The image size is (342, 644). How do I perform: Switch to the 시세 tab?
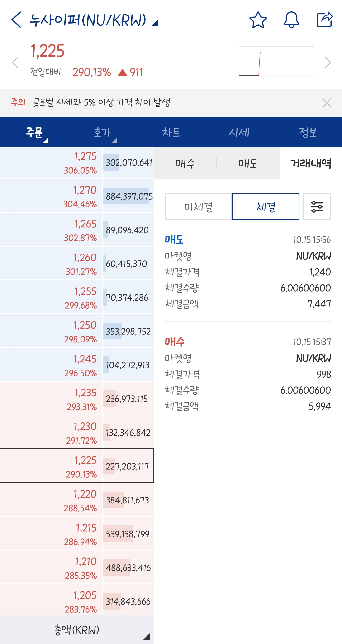[x=239, y=132]
